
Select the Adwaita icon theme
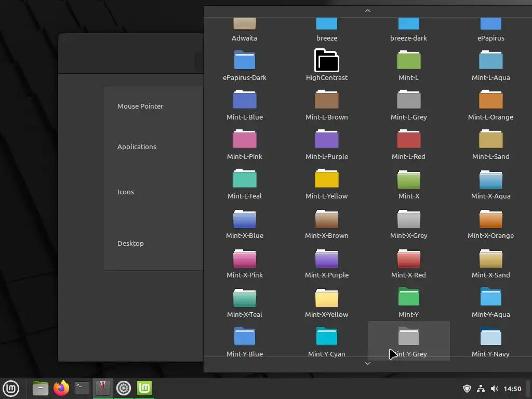click(244, 31)
